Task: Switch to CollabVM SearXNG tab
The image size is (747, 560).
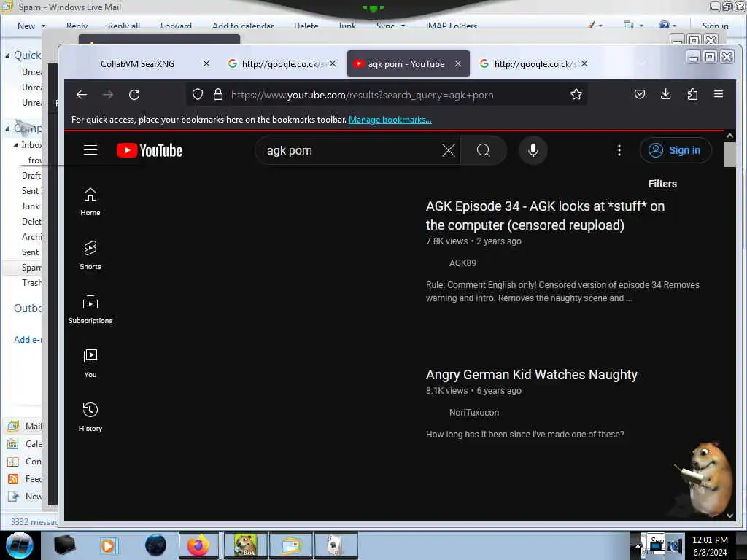Action: tap(137, 64)
